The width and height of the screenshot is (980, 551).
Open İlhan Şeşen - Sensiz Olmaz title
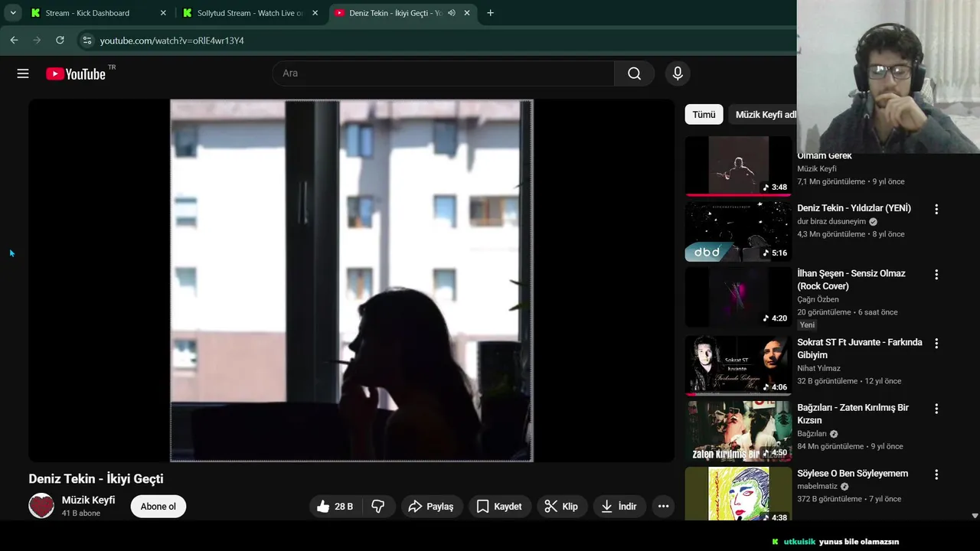click(851, 280)
